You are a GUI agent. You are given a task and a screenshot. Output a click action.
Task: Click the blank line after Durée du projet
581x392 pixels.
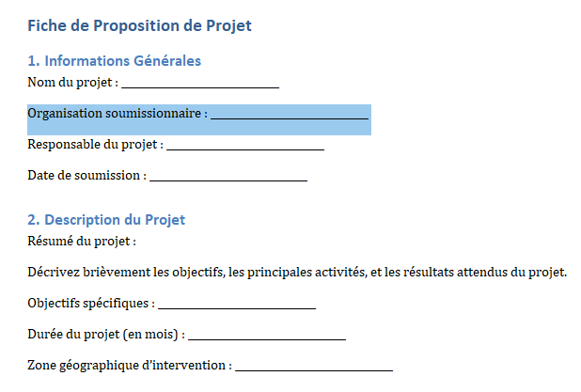[x=267, y=336]
